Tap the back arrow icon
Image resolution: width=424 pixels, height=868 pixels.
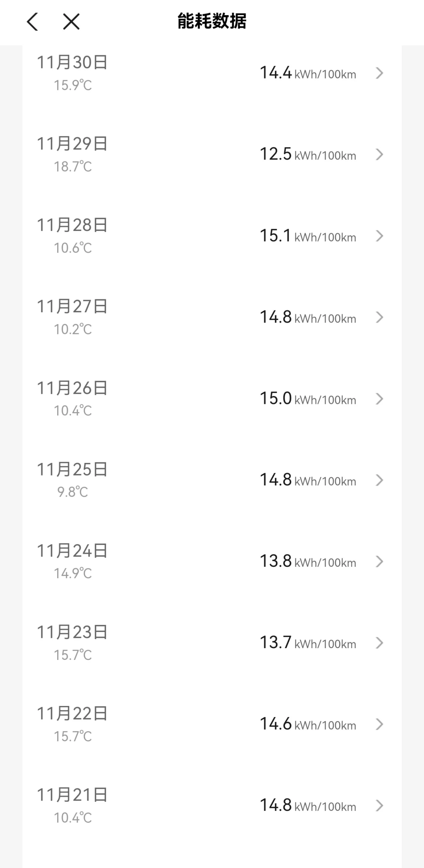(32, 21)
